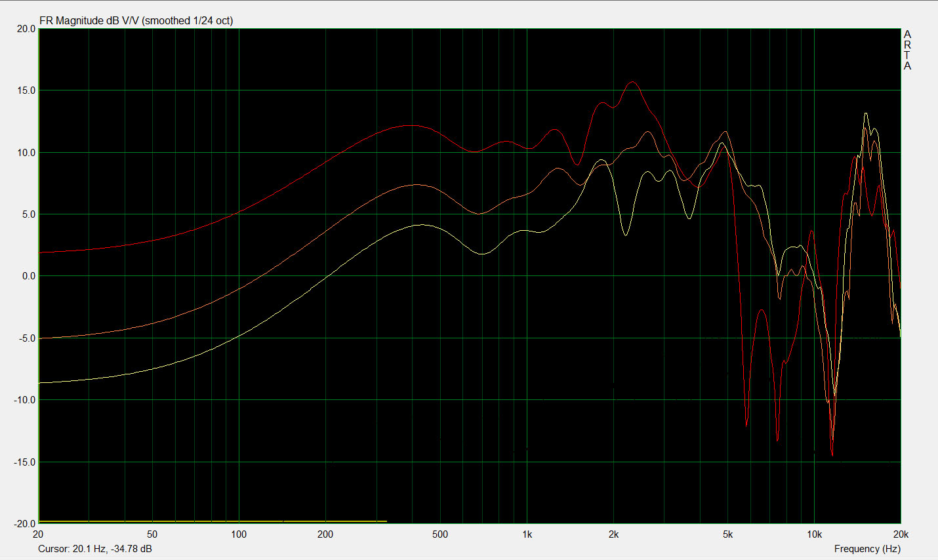
Task: Click the ARTA vertical label
Action: 907,50
